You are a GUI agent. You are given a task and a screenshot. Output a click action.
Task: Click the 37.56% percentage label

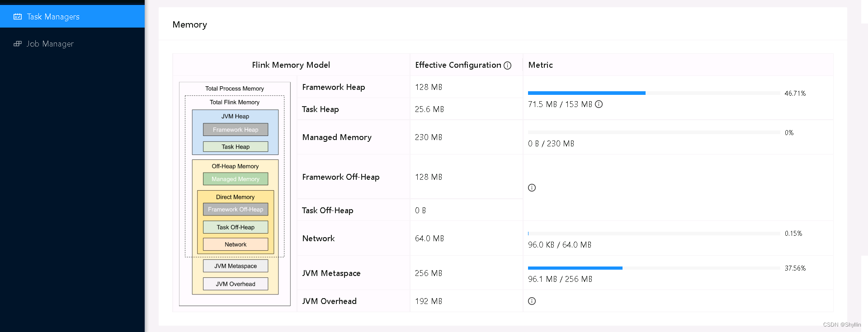(795, 268)
